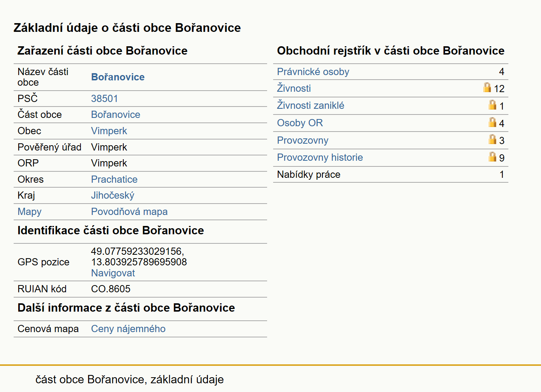Viewport: 541px width, 392px height.
Task: Open postal code 38501 link
Action: point(105,99)
